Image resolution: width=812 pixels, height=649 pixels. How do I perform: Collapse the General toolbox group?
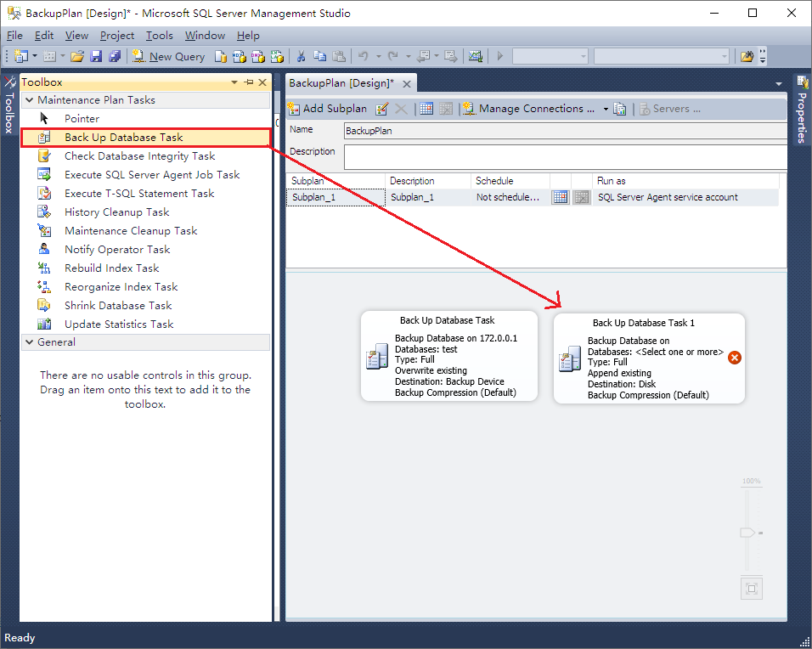coord(30,342)
